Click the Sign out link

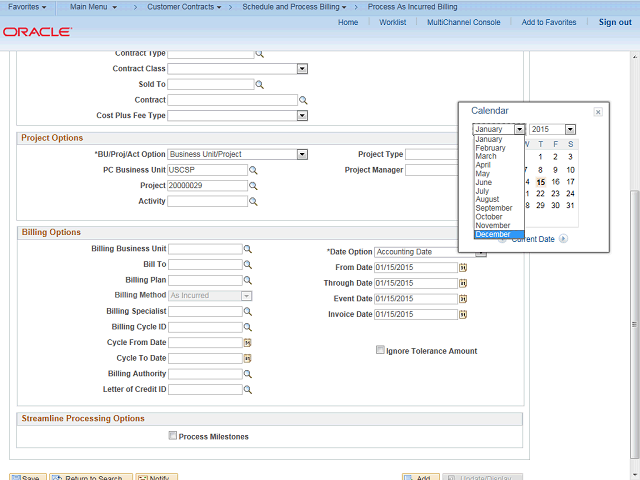click(614, 22)
